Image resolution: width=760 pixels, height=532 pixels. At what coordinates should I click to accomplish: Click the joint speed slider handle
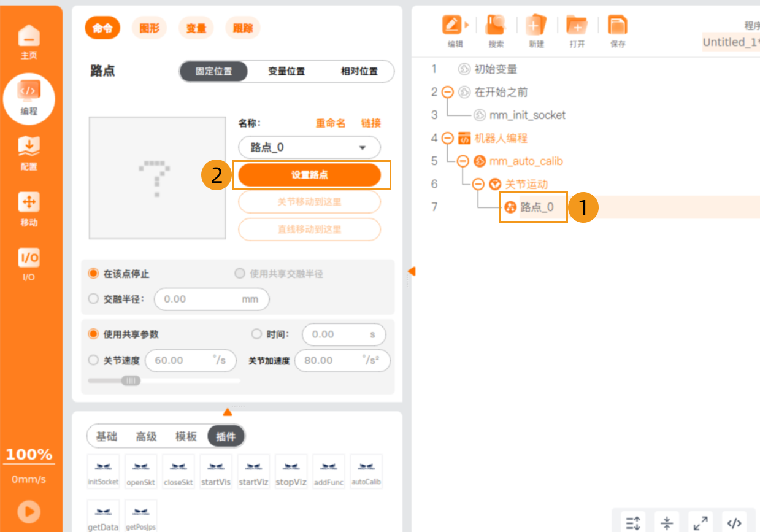coord(131,380)
